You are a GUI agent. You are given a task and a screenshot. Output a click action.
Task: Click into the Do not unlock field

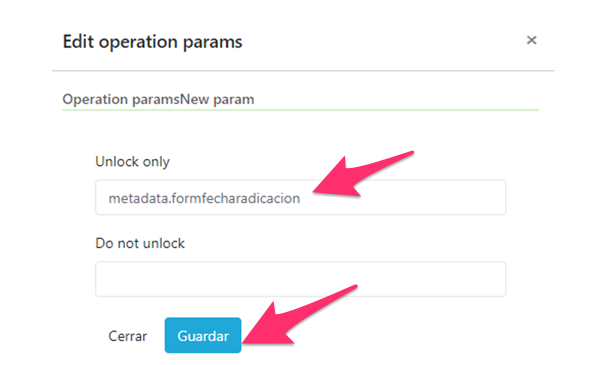[x=301, y=279]
